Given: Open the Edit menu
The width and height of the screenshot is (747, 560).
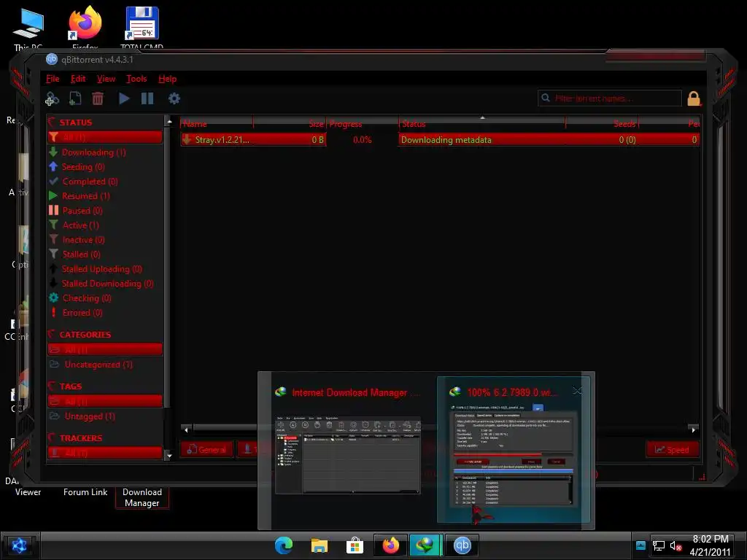Looking at the screenshot, I should pyautogui.click(x=78, y=79).
